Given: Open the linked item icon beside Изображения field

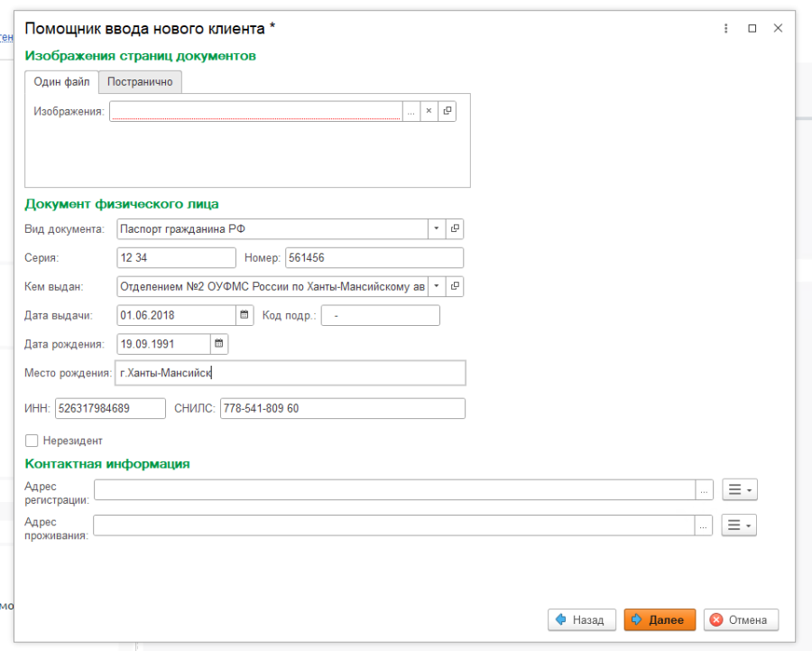Looking at the screenshot, I should [447, 111].
